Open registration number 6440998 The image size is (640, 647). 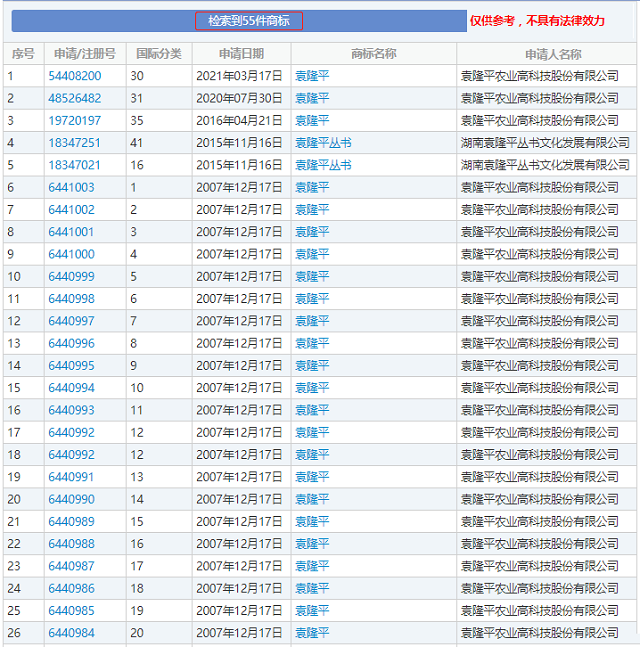coord(71,299)
